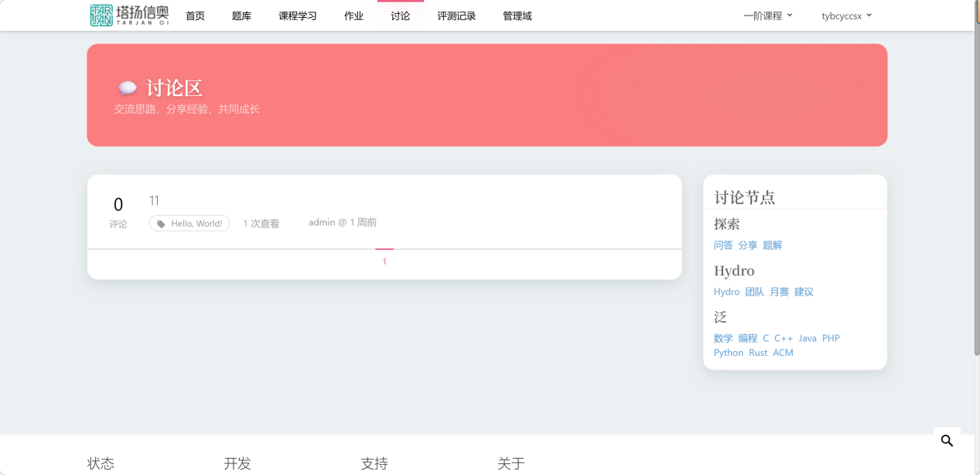Open the discussion thread titled 11
This screenshot has height=475, width=980.
(x=154, y=200)
